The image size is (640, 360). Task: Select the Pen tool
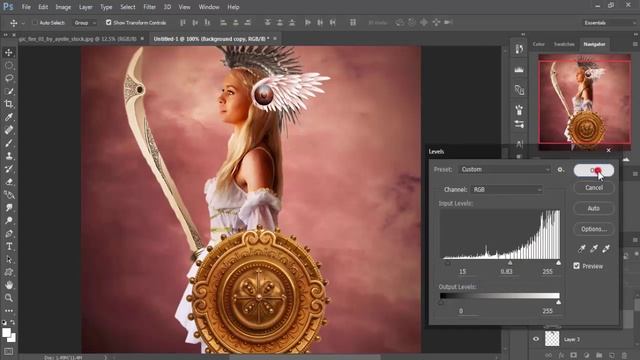(9, 234)
